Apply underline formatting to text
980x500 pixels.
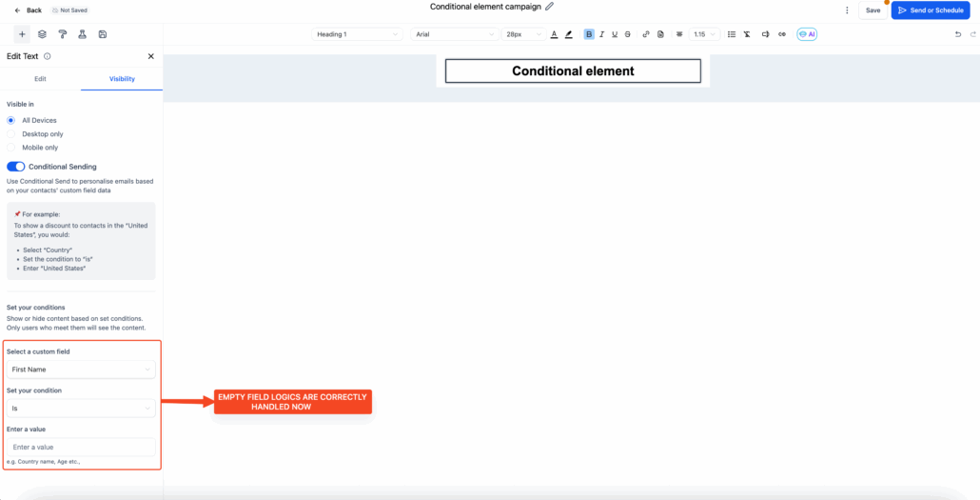(615, 34)
